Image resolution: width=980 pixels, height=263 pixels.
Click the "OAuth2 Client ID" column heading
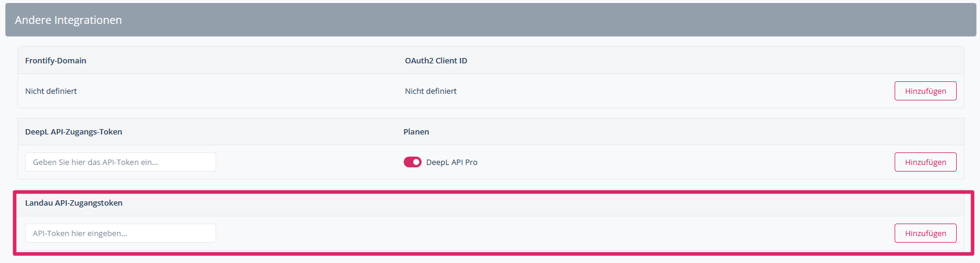[436, 60]
